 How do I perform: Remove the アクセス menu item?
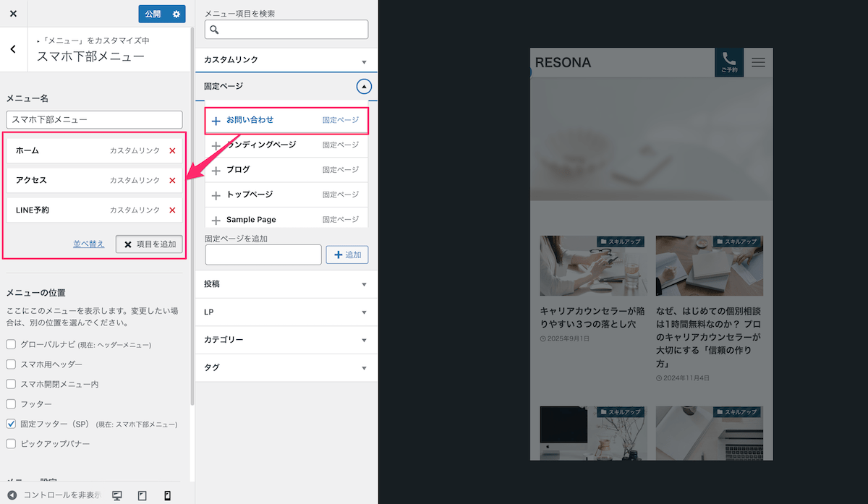(172, 180)
